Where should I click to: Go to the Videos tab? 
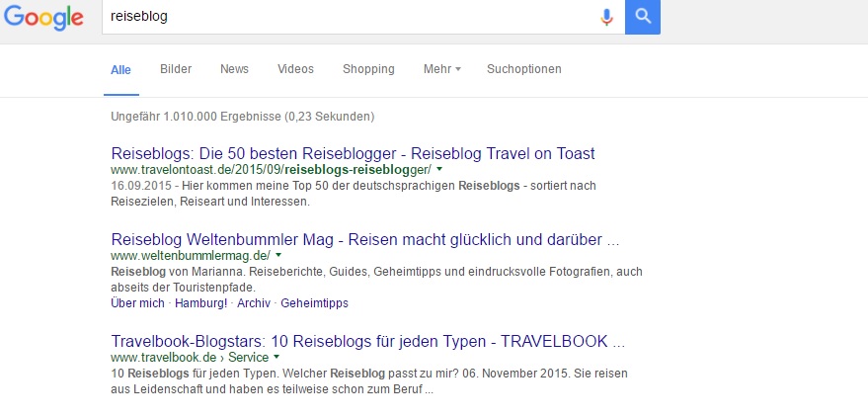tap(295, 69)
